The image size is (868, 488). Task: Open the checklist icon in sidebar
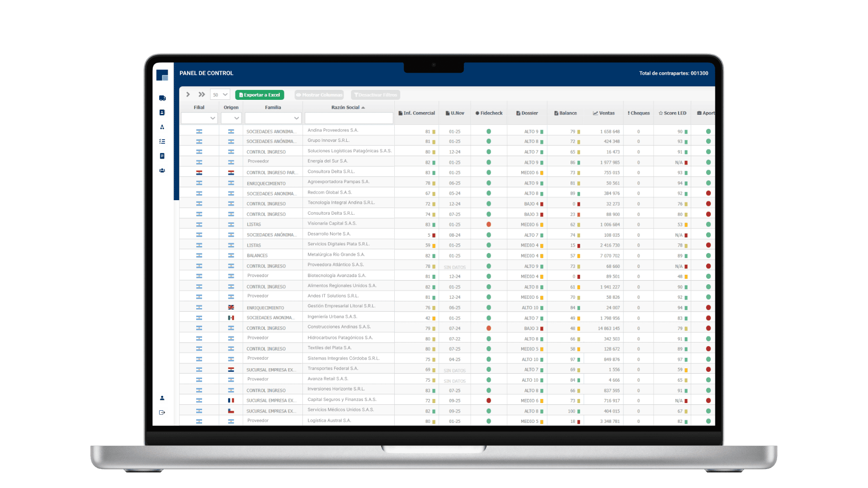(162, 141)
